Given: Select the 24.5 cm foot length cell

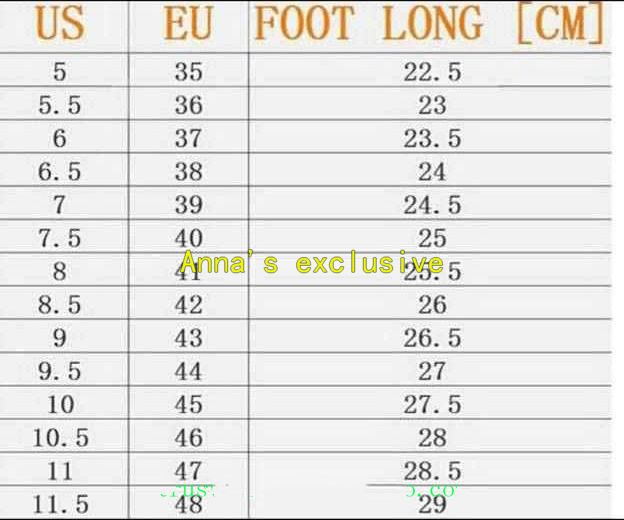Looking at the screenshot, I should click(x=432, y=205).
